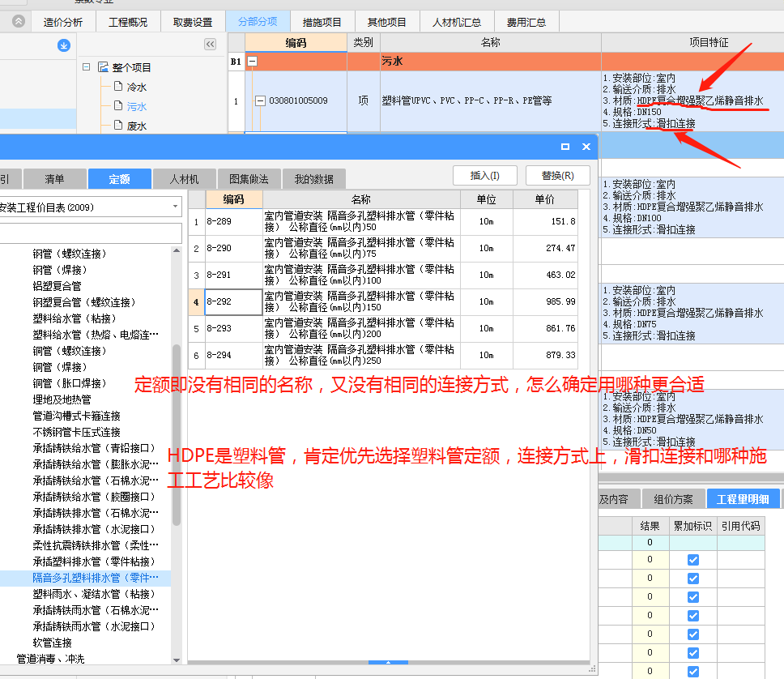This screenshot has height=679, width=784.
Task: Select 管道消毒、冲洗 category
Action: pos(50,659)
